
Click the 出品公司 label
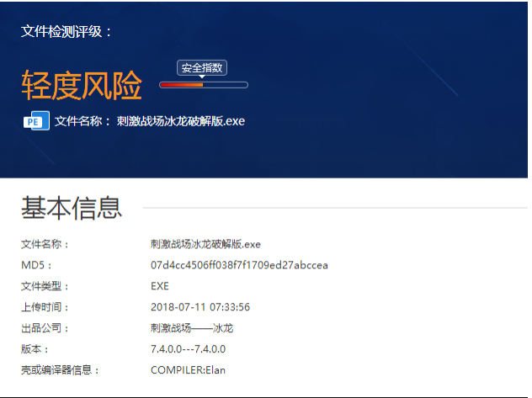(45, 328)
